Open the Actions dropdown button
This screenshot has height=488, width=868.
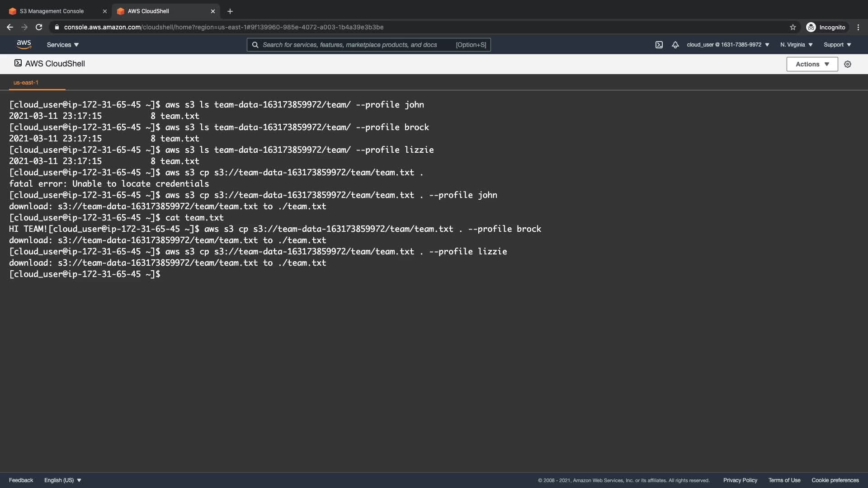tap(812, 64)
